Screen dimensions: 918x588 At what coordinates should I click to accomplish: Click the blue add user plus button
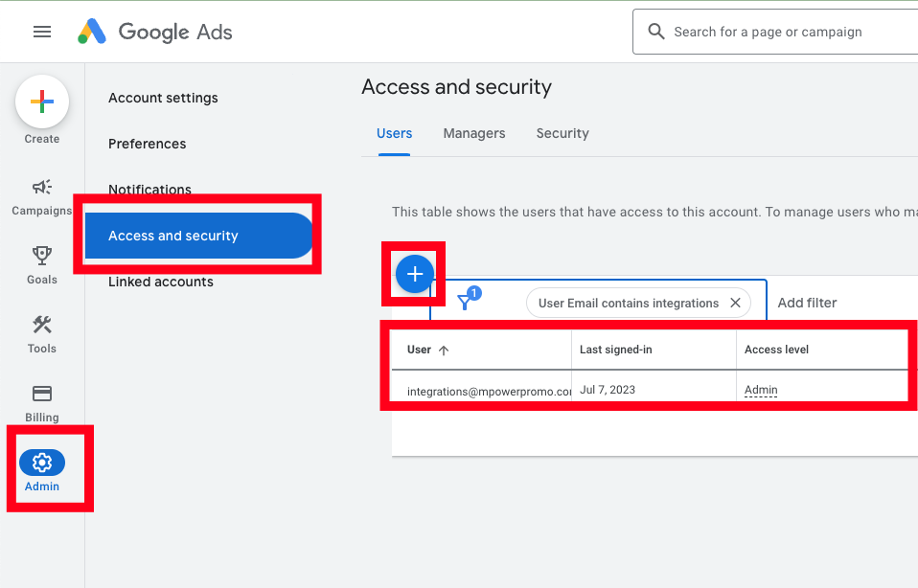click(x=415, y=274)
